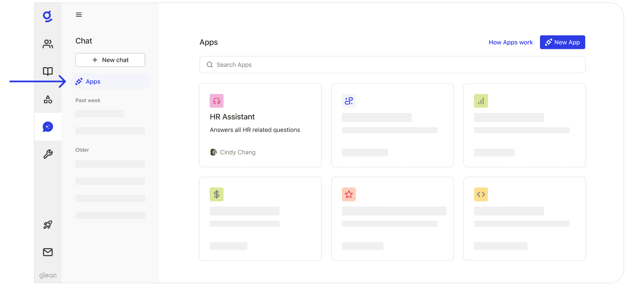Open the app card with dollar icon
Screen dimensions: 644x287
260,219
